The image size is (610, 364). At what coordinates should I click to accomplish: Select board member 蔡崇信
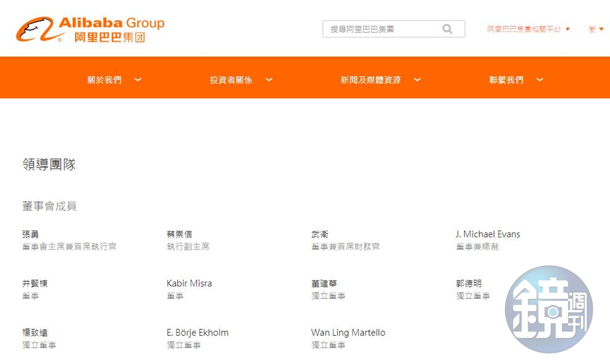(179, 234)
